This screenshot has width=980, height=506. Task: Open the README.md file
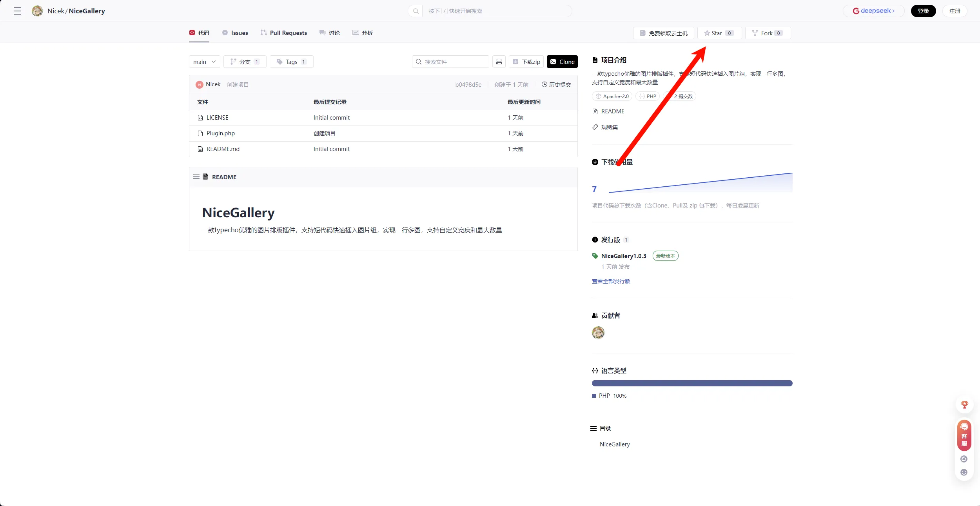pyautogui.click(x=223, y=149)
